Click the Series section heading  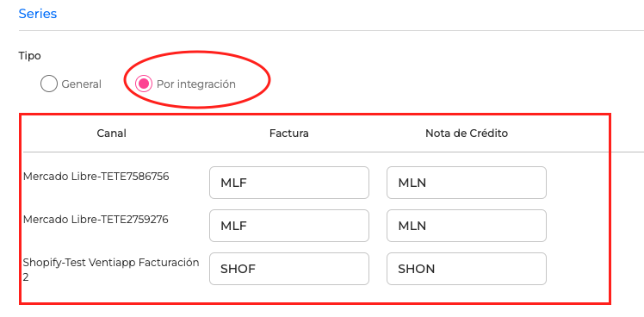pyautogui.click(x=38, y=14)
